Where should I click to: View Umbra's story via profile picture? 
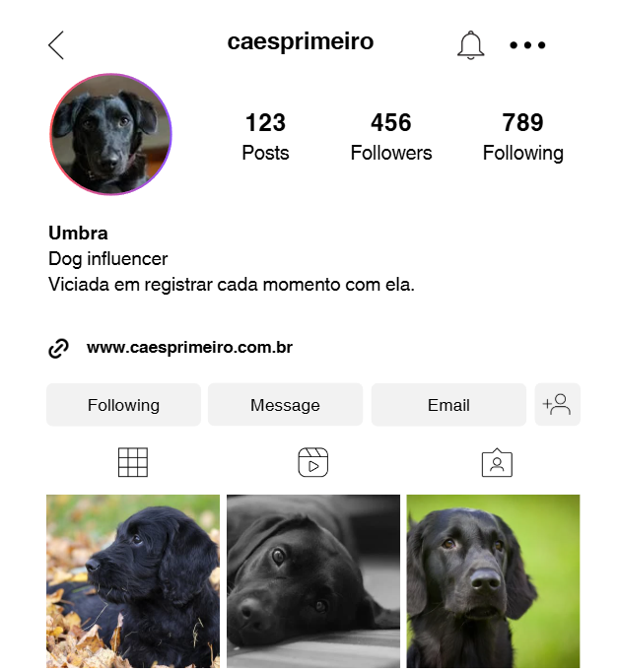(110, 134)
